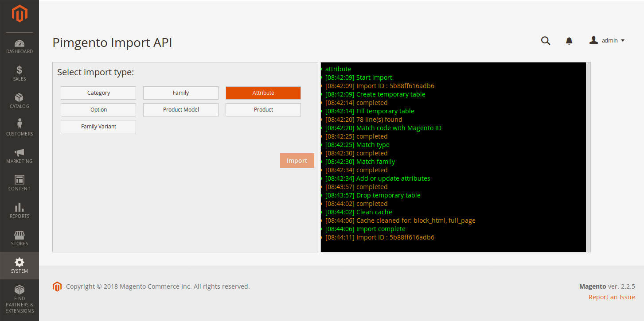Open the Stores menu
Screen dimensions: 644x321
pyautogui.click(x=20, y=239)
